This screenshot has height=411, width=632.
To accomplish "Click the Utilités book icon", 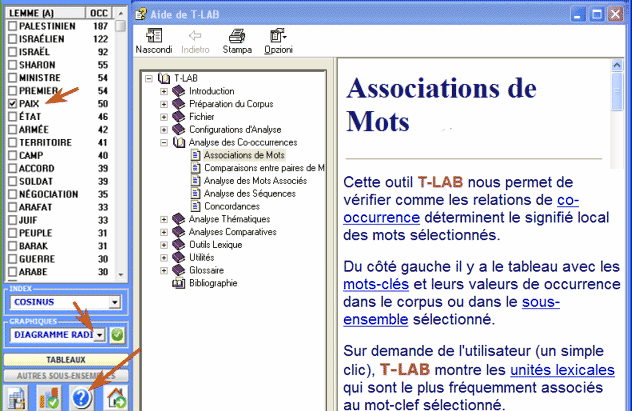I will coord(179,257).
